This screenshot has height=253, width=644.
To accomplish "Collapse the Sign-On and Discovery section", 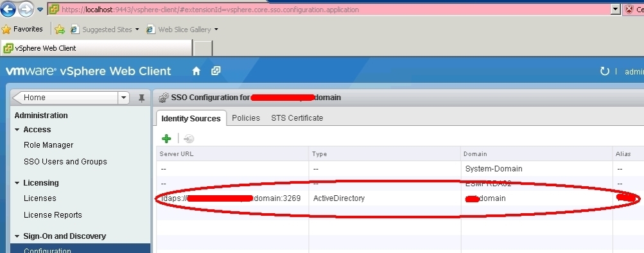I will click(x=17, y=236).
